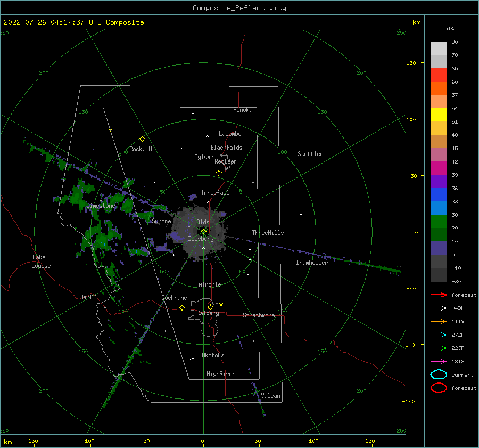Click the red 65 dBZ color swatch
Viewport: 479px width, 448px height.
[439, 75]
